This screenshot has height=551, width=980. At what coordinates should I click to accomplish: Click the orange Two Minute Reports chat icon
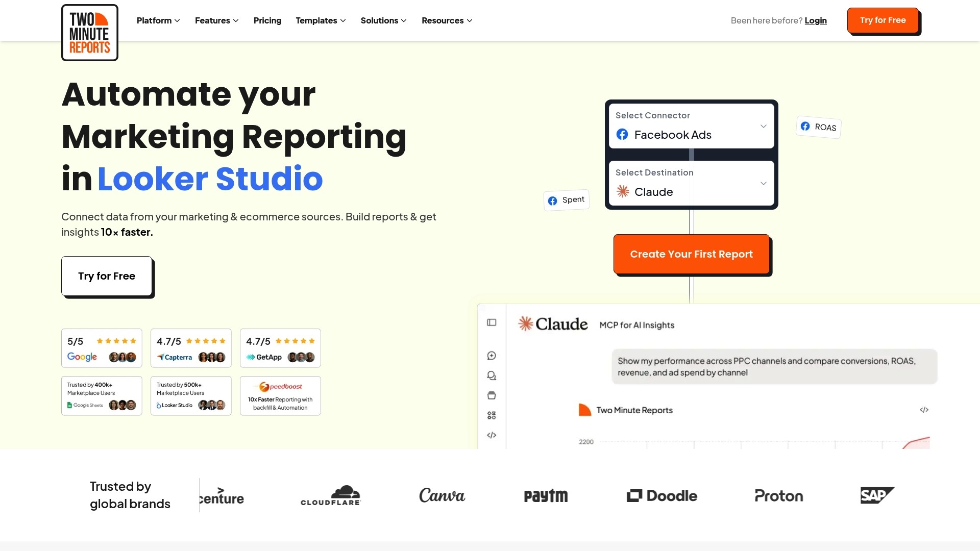(x=585, y=410)
